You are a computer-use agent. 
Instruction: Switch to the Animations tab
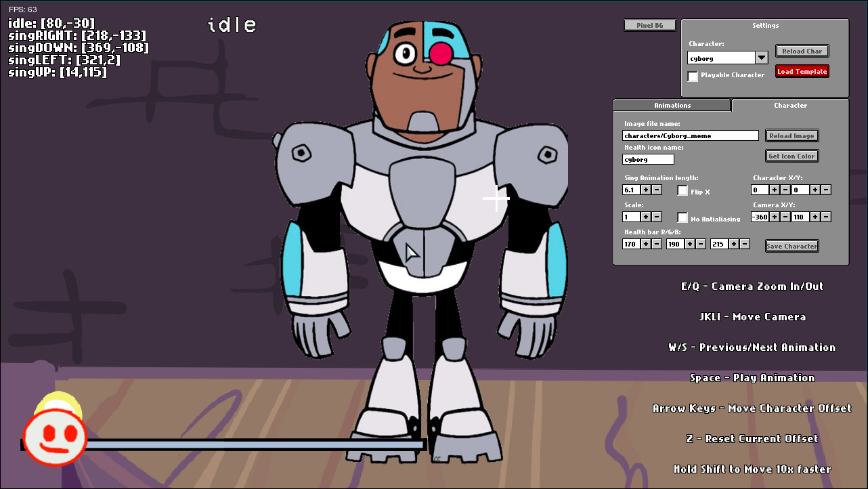pos(672,106)
